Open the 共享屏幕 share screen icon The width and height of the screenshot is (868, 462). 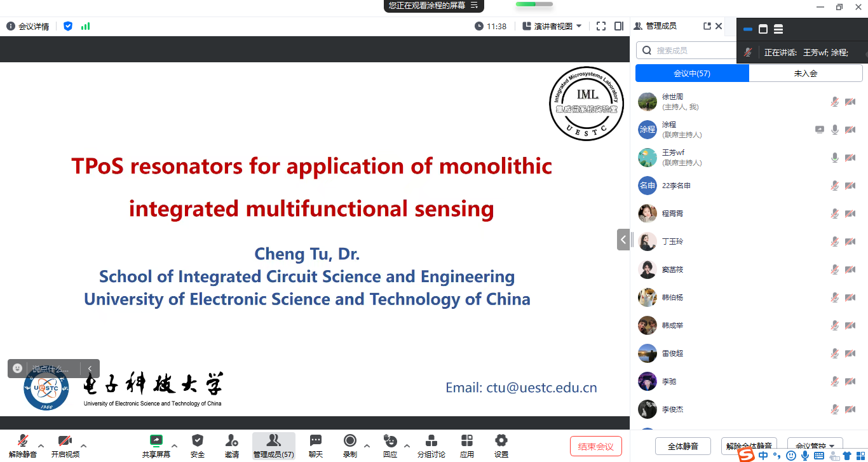[x=156, y=440]
